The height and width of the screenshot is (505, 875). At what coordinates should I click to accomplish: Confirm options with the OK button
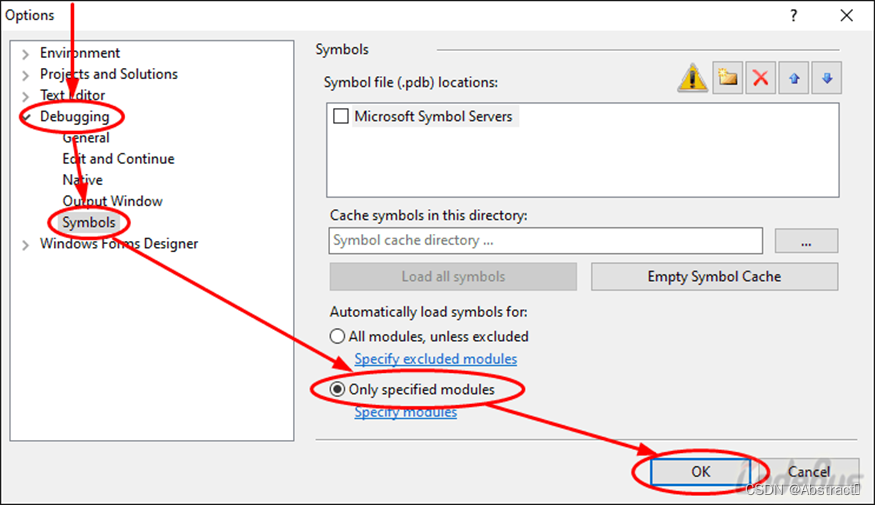pyautogui.click(x=700, y=472)
